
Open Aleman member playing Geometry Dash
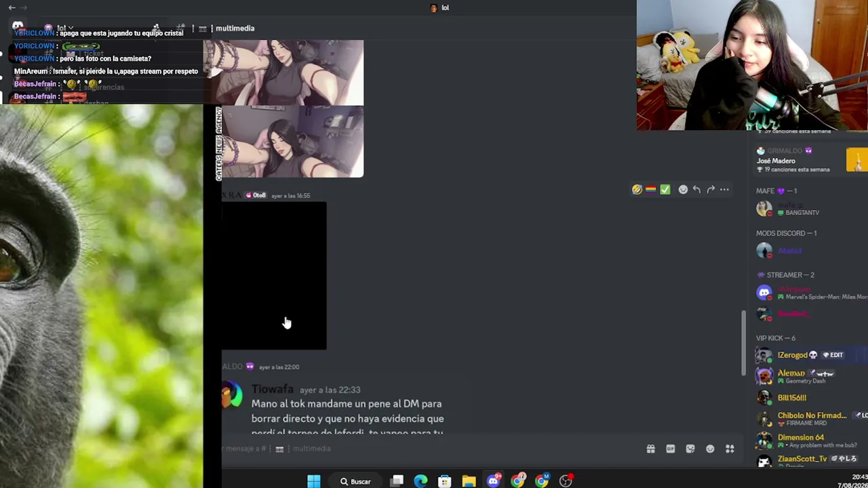click(810, 376)
